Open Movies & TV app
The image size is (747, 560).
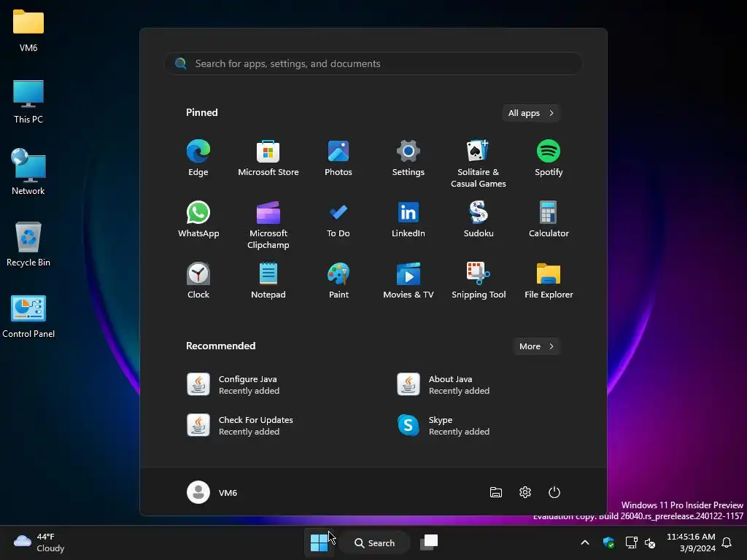pos(409,281)
